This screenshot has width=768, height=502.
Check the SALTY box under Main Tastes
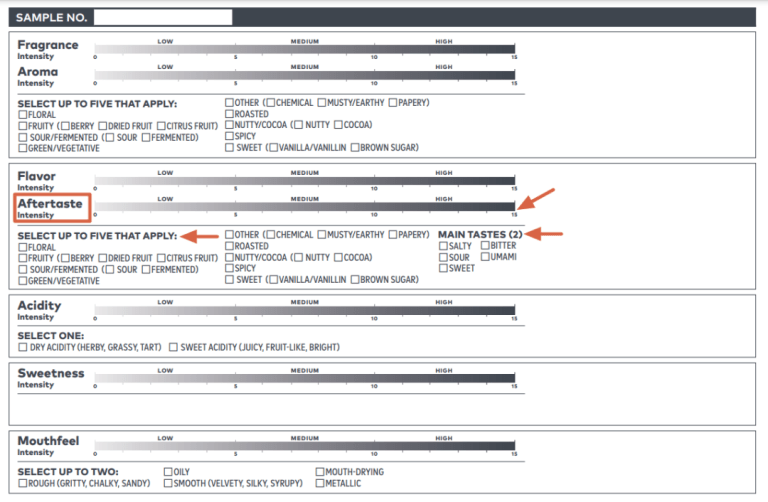tap(443, 246)
